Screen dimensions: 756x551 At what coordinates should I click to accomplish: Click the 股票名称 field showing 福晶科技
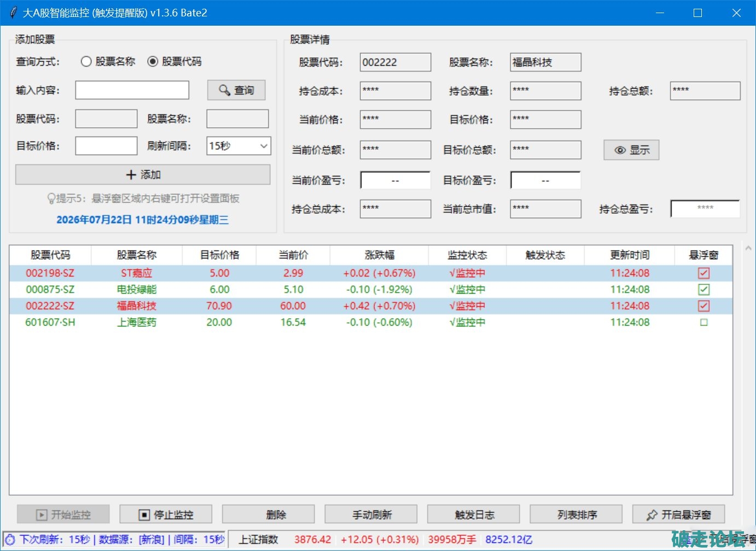point(545,62)
